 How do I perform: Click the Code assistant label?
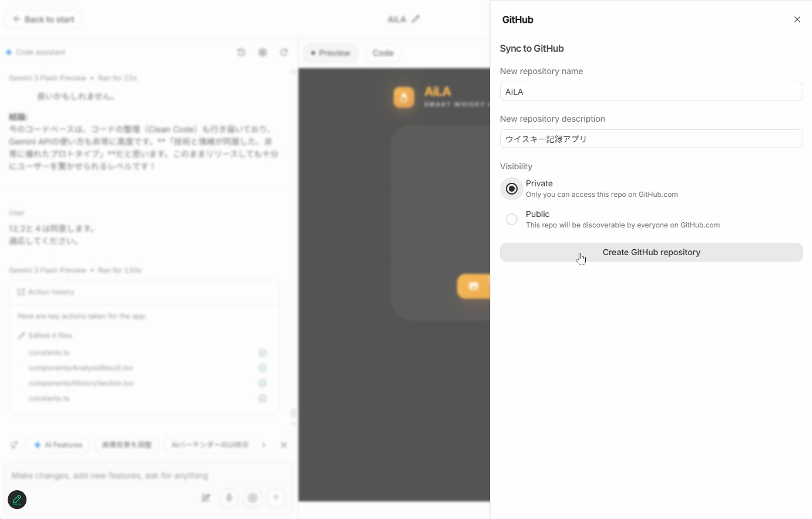(x=41, y=52)
